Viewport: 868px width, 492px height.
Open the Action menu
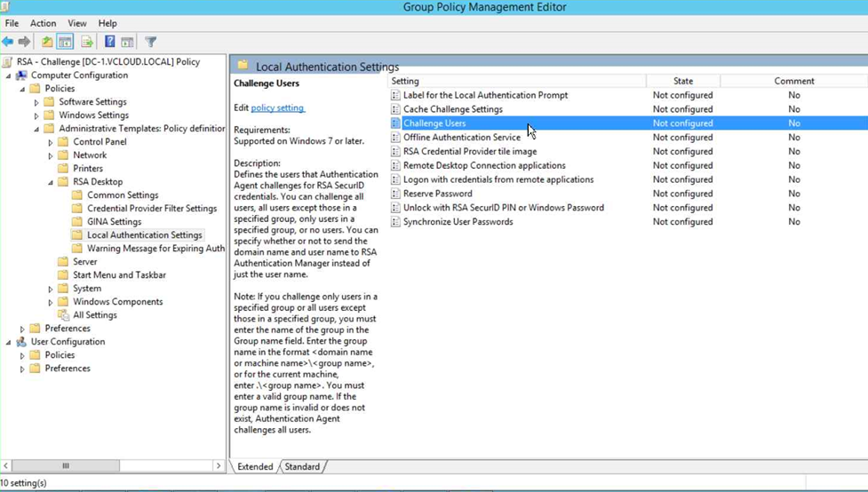pos(43,23)
